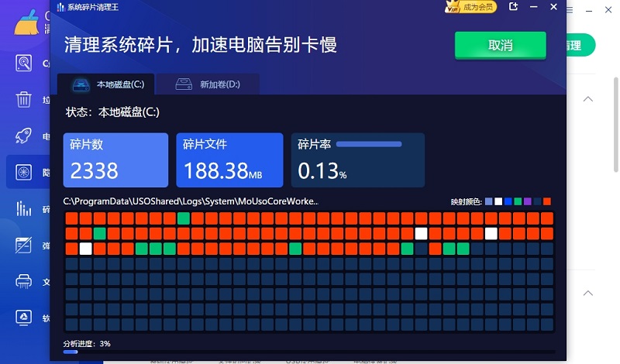
Task: Minimize the 系统碎片清理王 window
Action: 533,7
